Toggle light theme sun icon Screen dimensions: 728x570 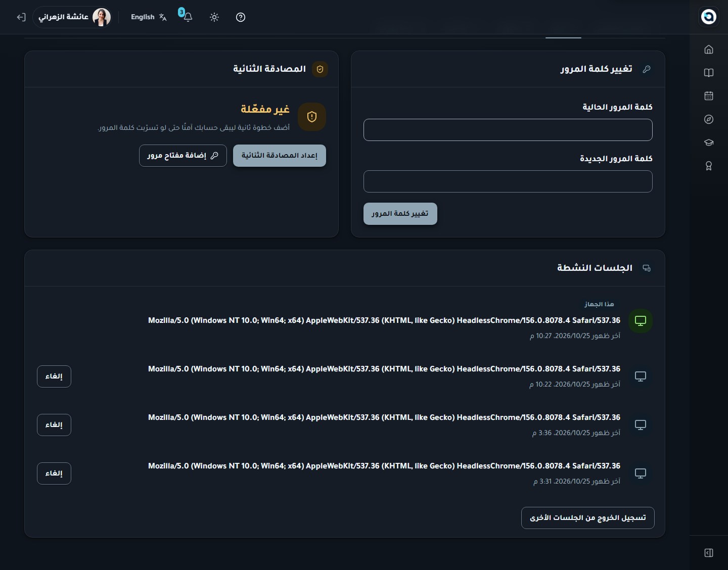click(x=214, y=17)
